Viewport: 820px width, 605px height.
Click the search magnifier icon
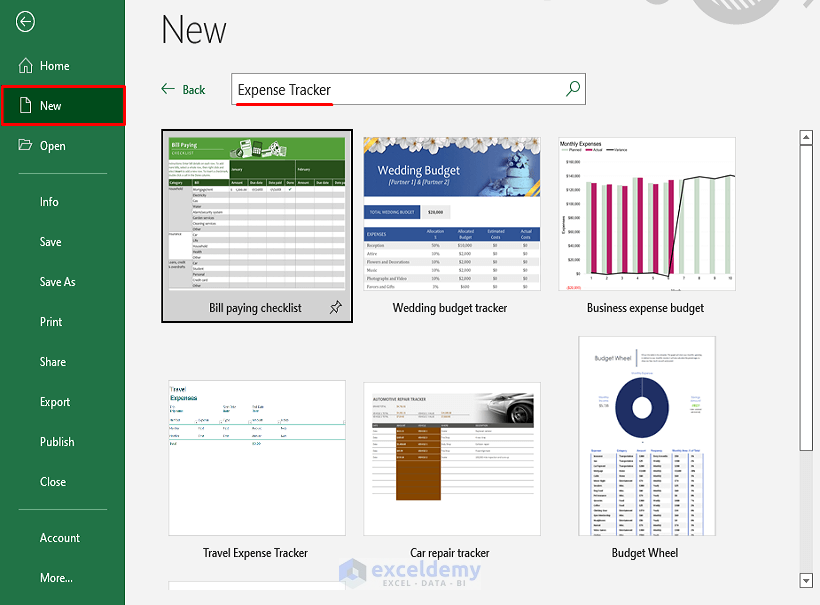tap(573, 89)
